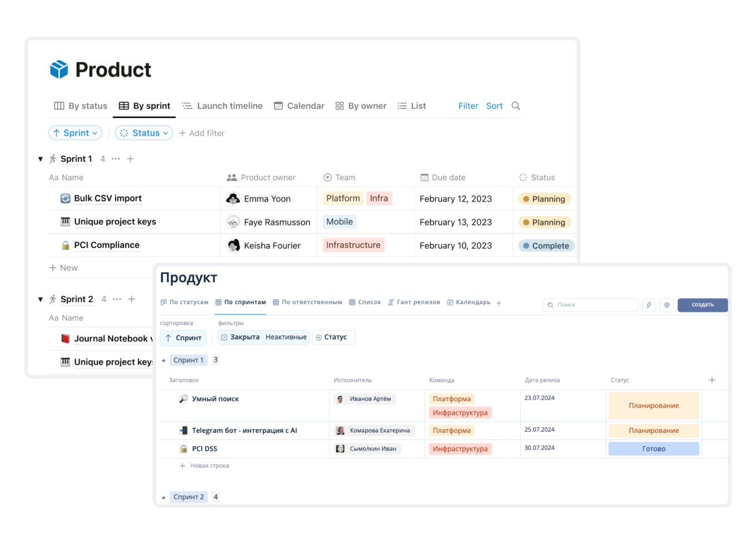The height and width of the screenshot is (544, 756).
Task: Open the Sprint sort dropdown
Action: (x=76, y=133)
